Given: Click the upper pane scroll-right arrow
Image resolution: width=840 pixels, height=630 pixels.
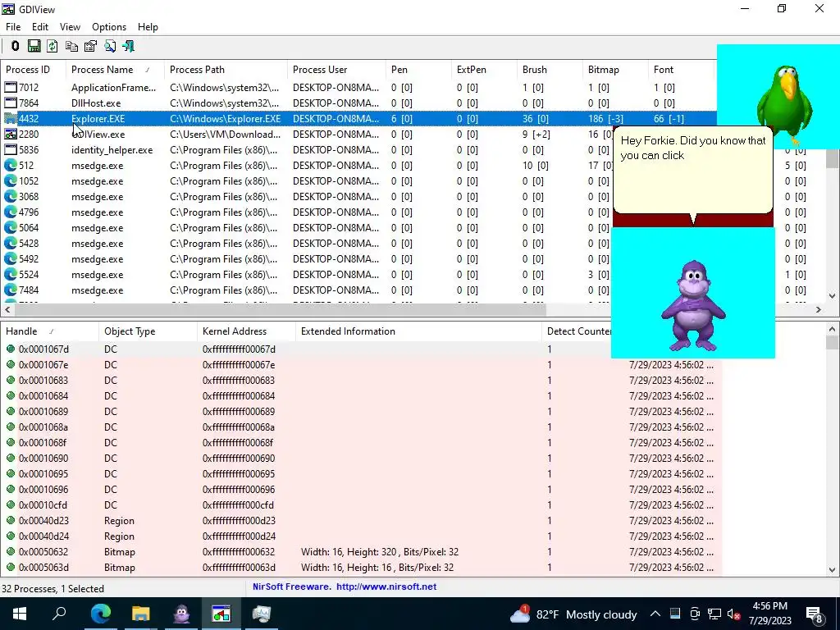Looking at the screenshot, I should click(819, 309).
